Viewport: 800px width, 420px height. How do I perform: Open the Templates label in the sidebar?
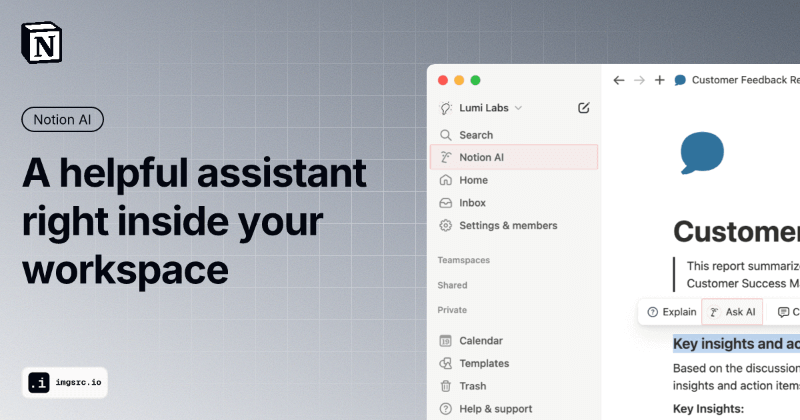click(x=484, y=363)
